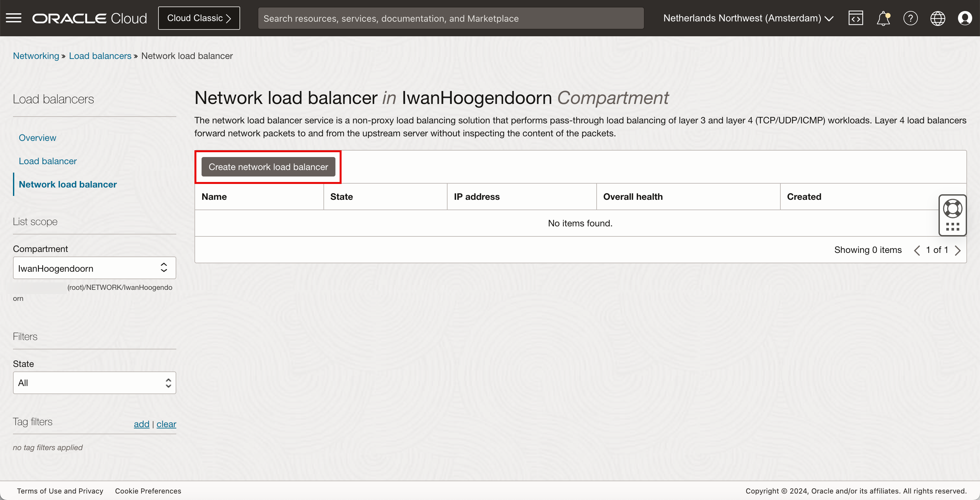
Task: Expand the Netherlands Northwest region selector
Action: (x=748, y=18)
